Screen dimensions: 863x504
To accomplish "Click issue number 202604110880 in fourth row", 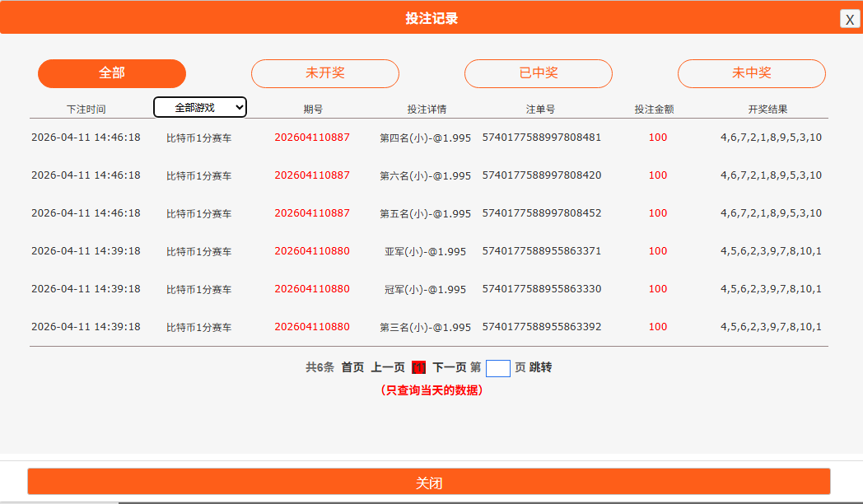I will coord(312,251).
